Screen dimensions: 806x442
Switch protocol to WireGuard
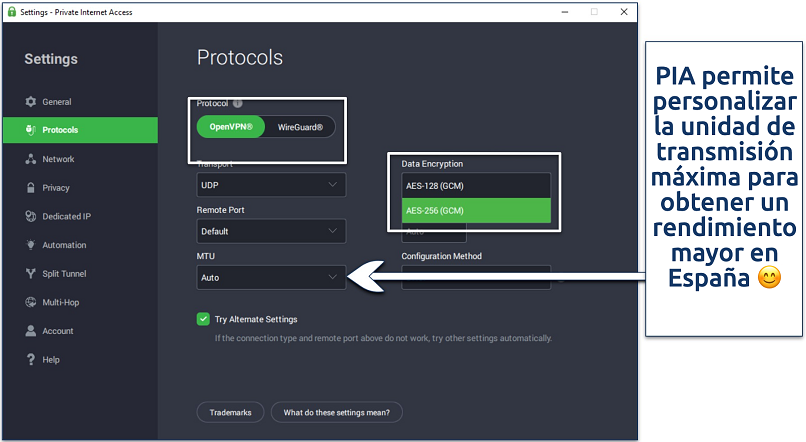tap(300, 127)
